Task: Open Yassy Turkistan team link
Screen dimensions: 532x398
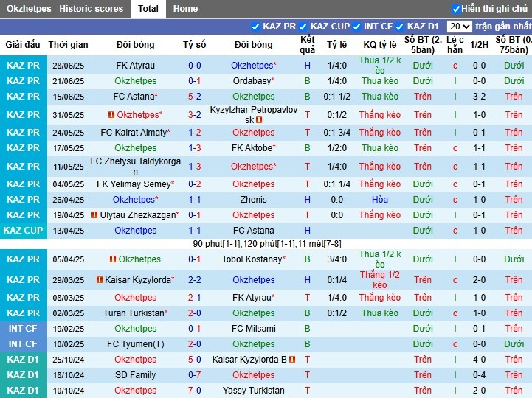Action: [253, 391]
